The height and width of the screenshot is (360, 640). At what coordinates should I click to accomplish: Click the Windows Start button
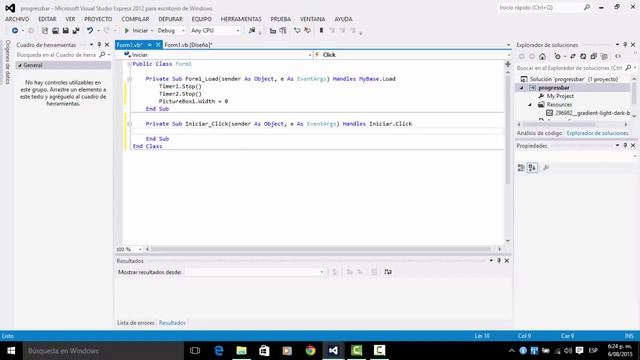click(x=11, y=351)
